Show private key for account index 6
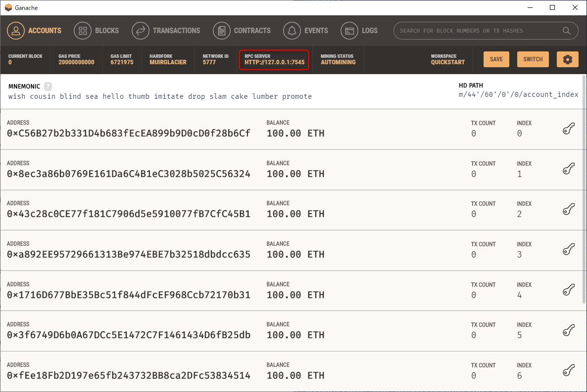Screen dimensions: 587x392 [x=569, y=371]
